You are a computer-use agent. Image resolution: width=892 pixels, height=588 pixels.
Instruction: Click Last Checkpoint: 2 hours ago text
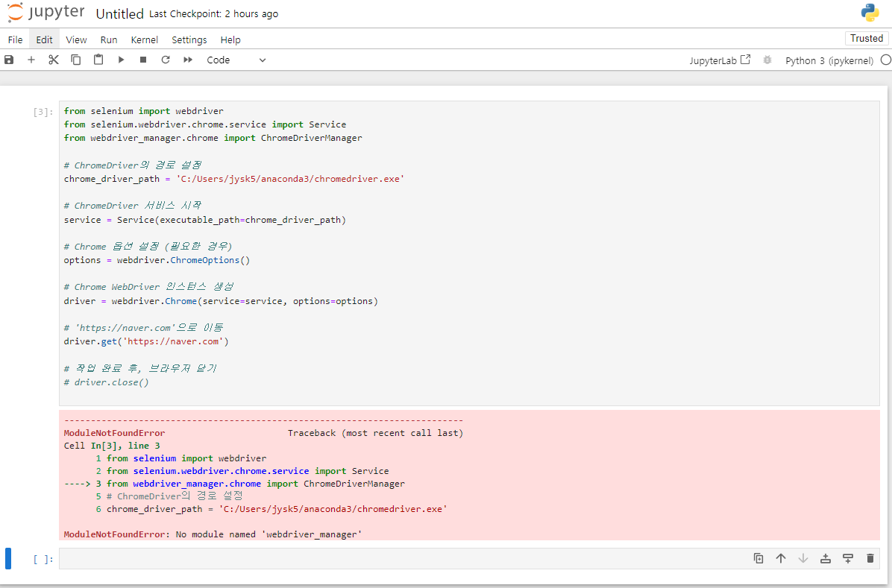pyautogui.click(x=213, y=13)
